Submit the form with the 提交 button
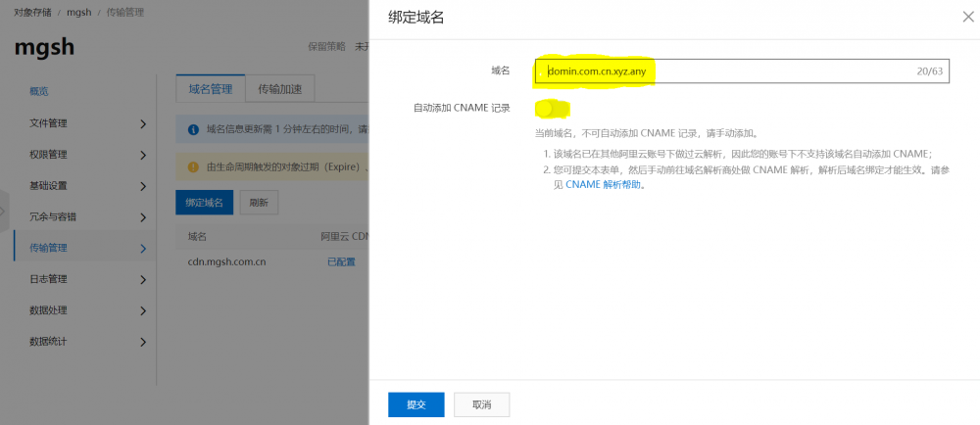Image resolution: width=980 pixels, height=425 pixels. [x=416, y=404]
